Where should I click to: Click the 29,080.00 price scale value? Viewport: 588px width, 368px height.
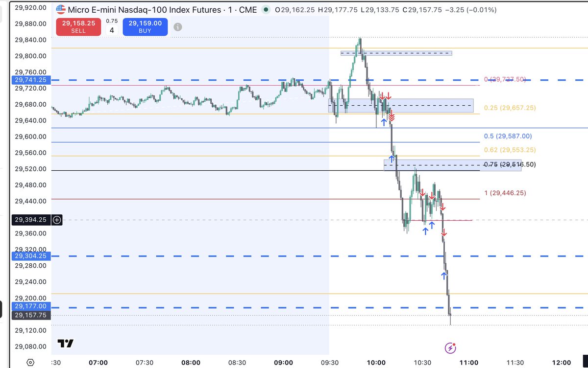point(31,346)
